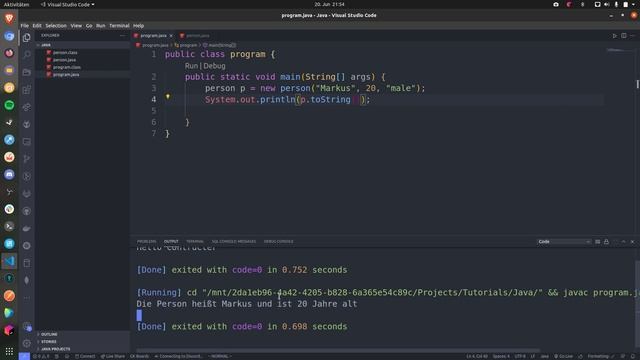Click errors and warnings count in status bar
640x360 pixels.
point(41,356)
